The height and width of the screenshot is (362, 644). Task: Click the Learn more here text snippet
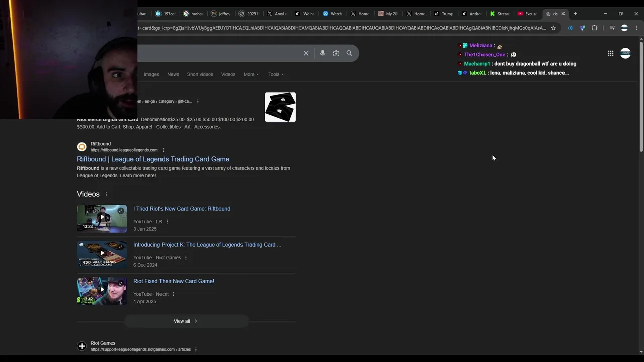pos(138,176)
